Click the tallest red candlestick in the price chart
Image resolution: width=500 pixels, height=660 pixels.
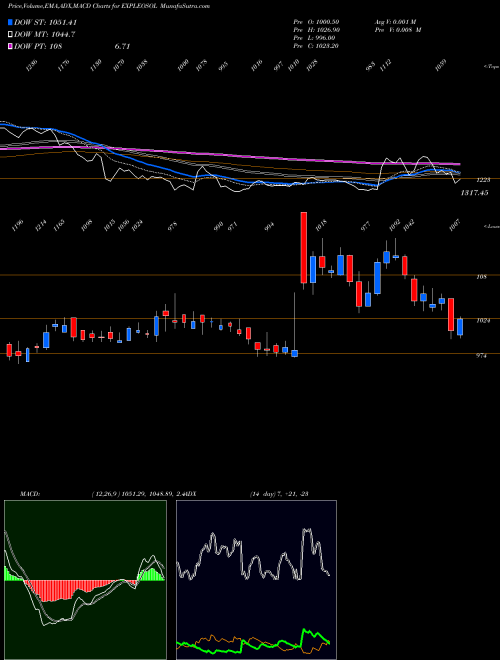[303, 248]
